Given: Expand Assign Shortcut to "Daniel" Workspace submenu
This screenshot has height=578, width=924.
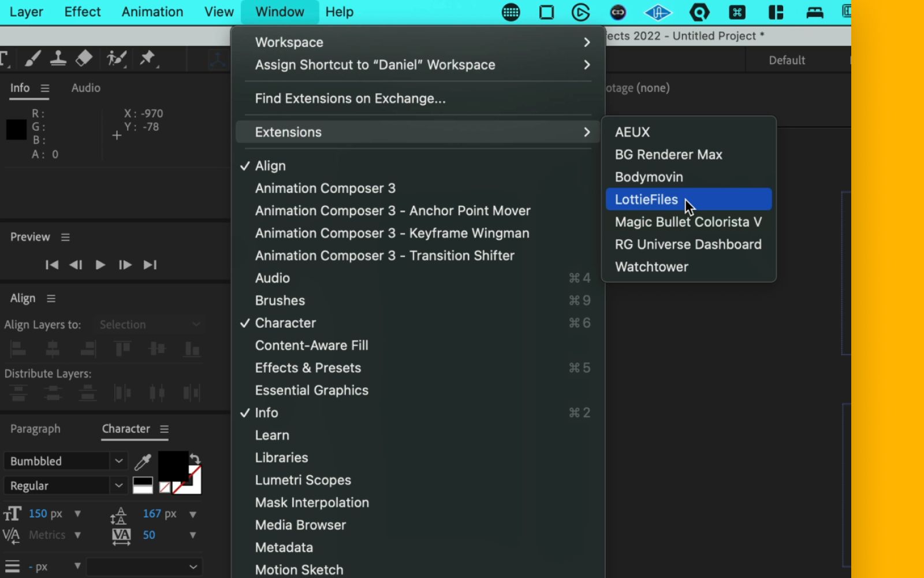Looking at the screenshot, I should tap(417, 65).
